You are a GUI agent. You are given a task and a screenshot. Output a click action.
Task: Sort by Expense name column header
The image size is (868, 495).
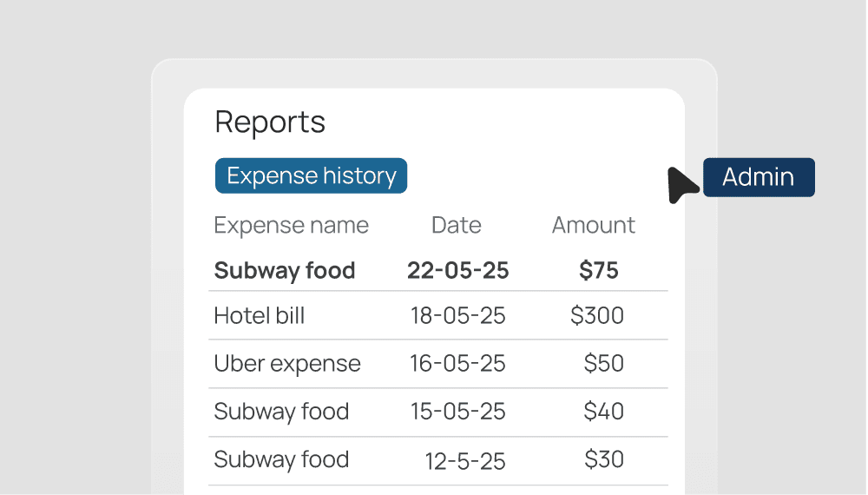click(291, 226)
